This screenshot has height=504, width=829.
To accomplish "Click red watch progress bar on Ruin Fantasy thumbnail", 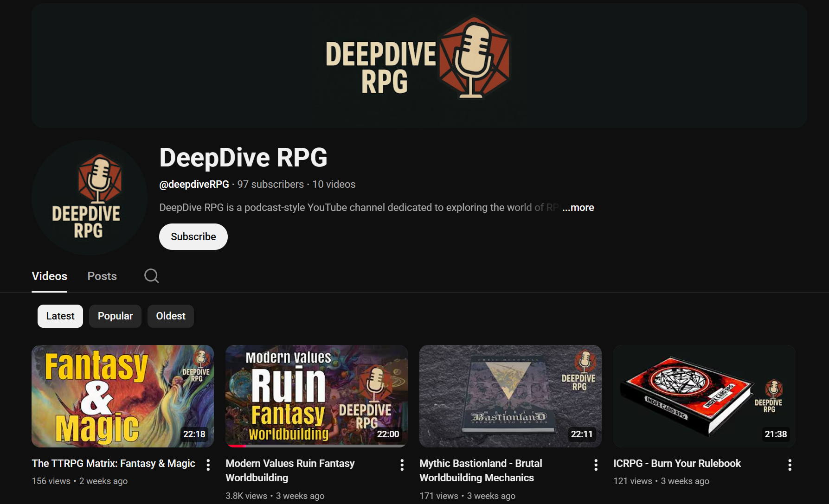I will [237, 446].
